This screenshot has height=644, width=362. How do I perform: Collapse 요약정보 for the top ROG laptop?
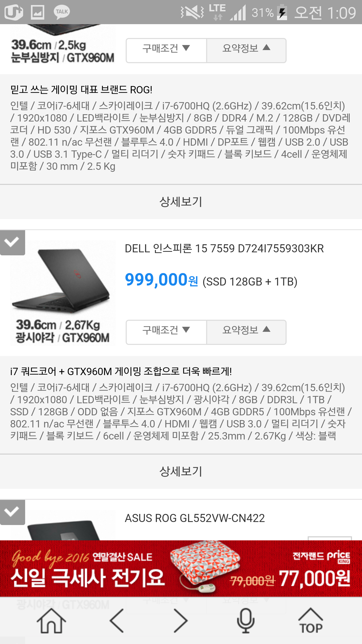pyautogui.click(x=246, y=50)
